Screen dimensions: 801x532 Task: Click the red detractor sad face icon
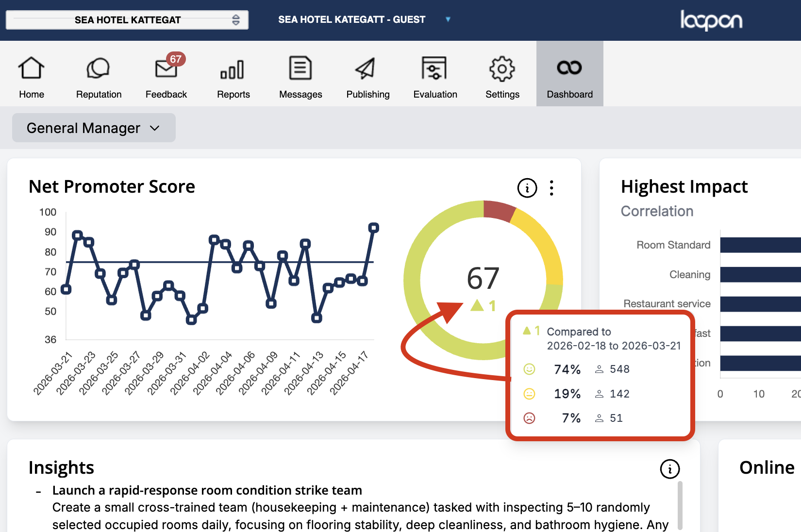[529, 418]
